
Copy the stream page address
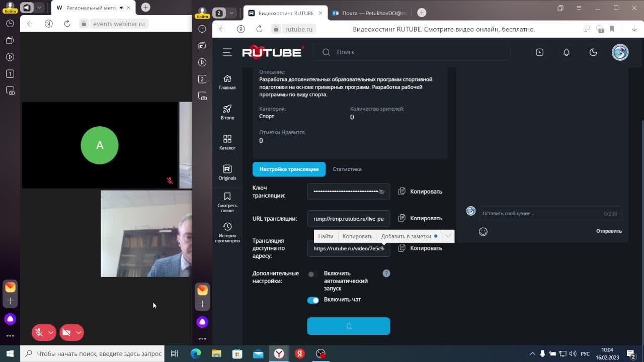point(421,248)
